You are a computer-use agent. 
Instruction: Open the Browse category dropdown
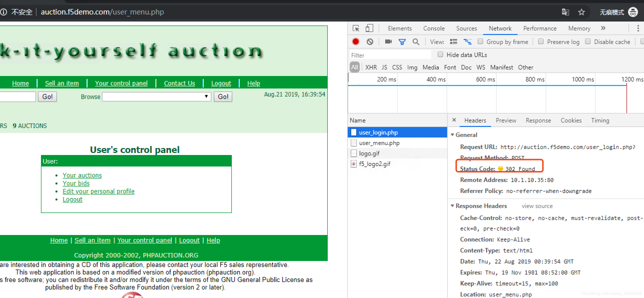coord(156,96)
